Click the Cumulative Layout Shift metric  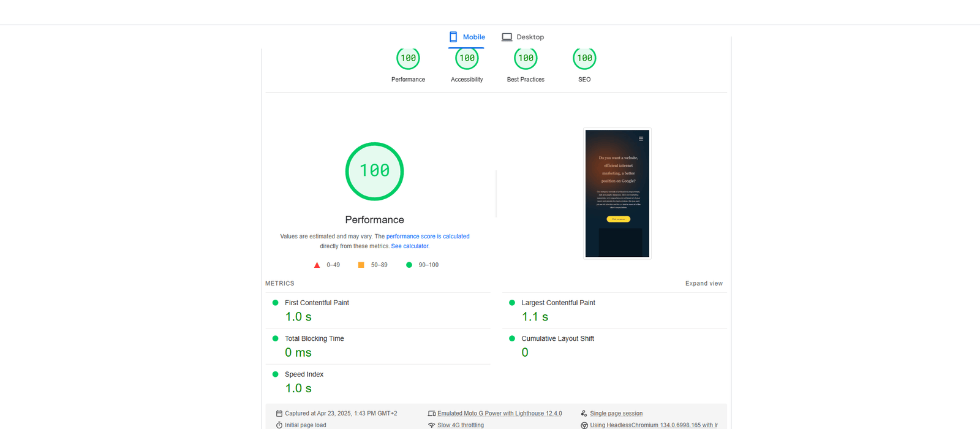pyautogui.click(x=614, y=346)
